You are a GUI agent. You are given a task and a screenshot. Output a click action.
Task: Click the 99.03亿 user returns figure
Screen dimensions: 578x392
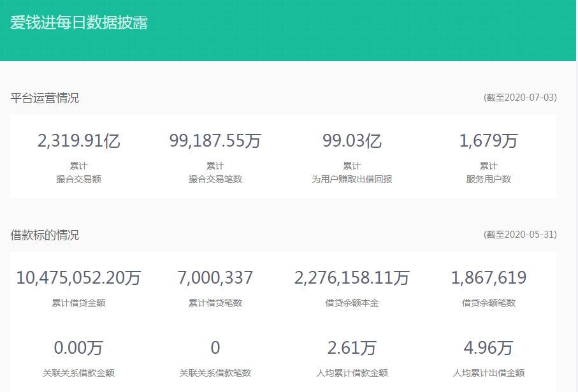click(x=352, y=140)
